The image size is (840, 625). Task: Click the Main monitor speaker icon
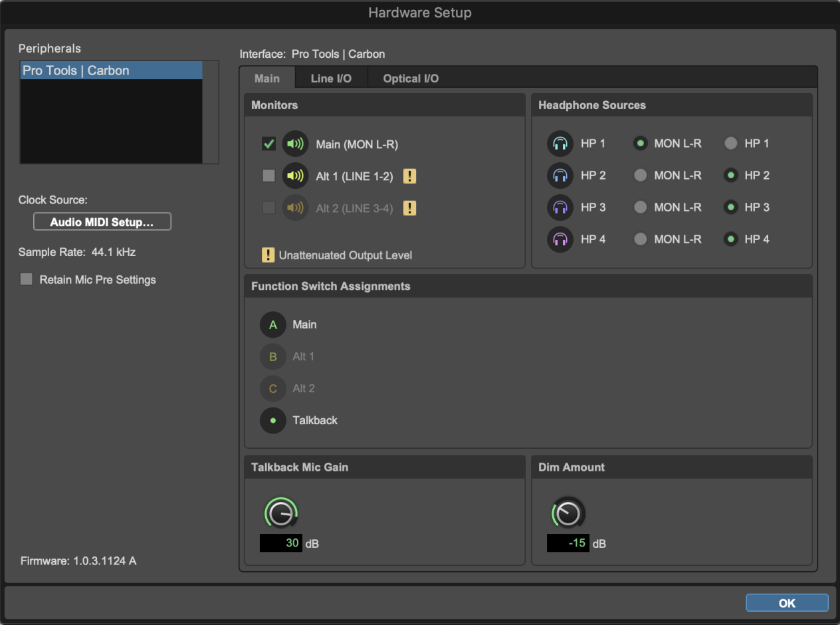point(295,144)
